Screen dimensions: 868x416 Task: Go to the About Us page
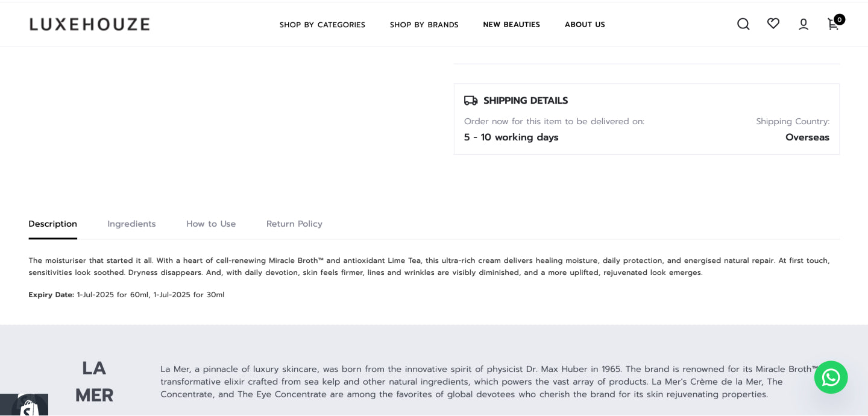(585, 25)
